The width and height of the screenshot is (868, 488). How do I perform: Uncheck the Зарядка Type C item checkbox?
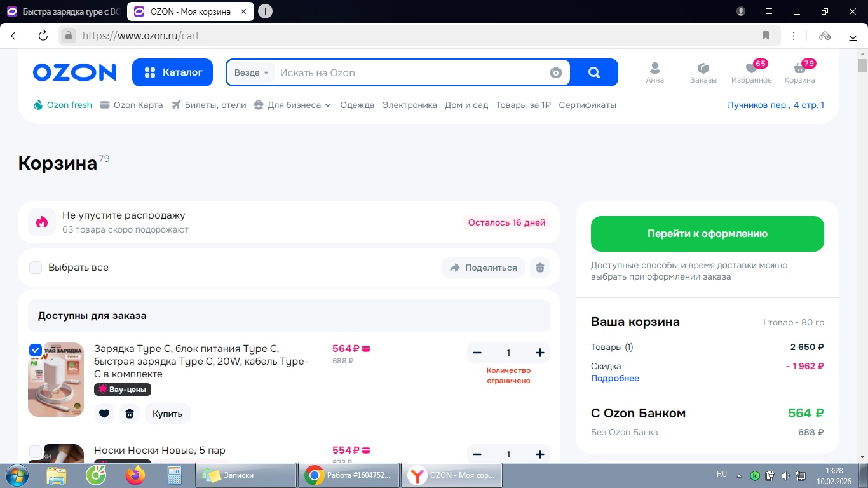[x=36, y=350]
